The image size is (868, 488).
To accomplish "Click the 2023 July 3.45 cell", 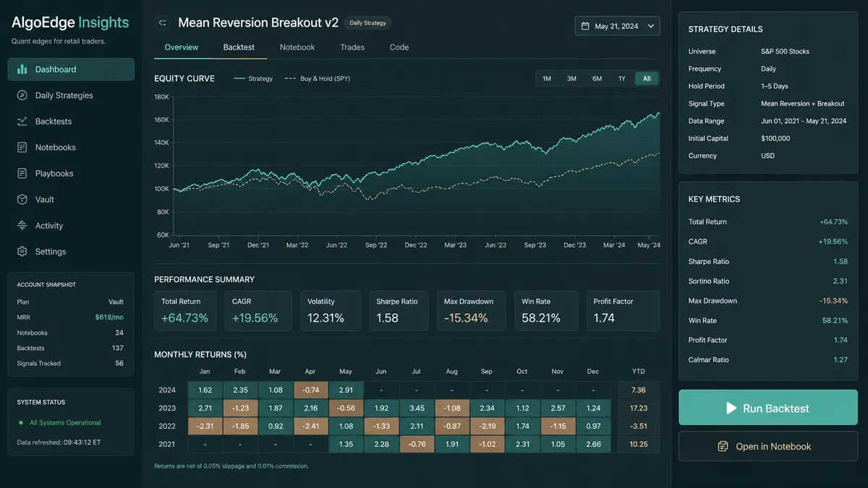I will click(417, 408).
